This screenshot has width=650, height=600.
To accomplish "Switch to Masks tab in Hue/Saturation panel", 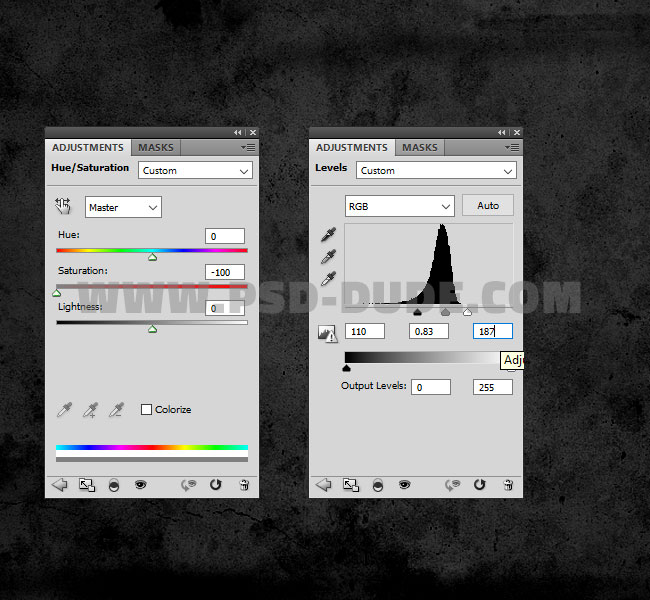I will [155, 148].
